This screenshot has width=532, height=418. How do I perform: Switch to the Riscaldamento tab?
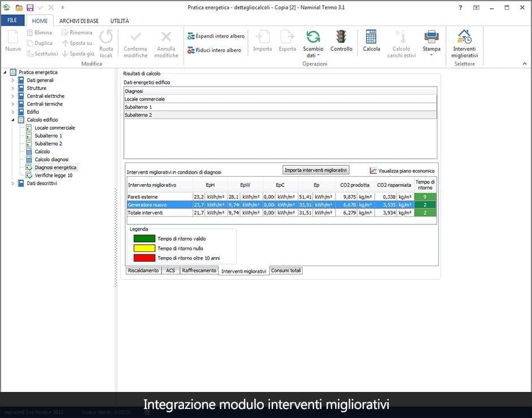143,271
